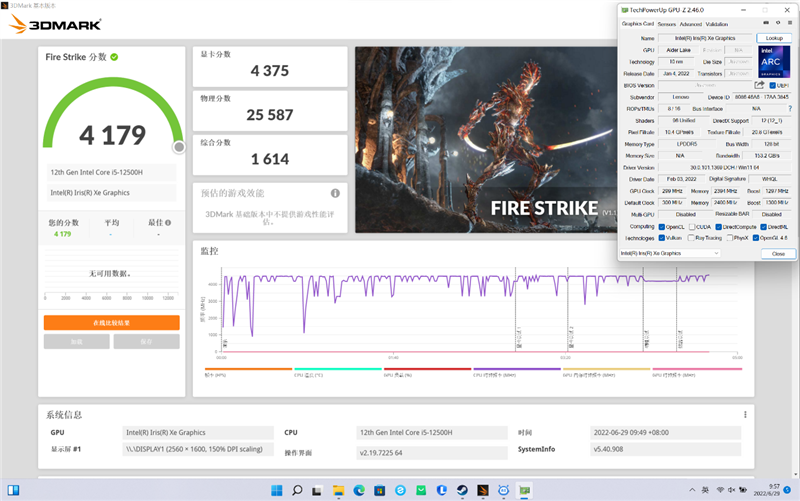The width and height of the screenshot is (800, 501).
Task: Toggle the Ray Tracing checkbox
Action: tap(691, 238)
